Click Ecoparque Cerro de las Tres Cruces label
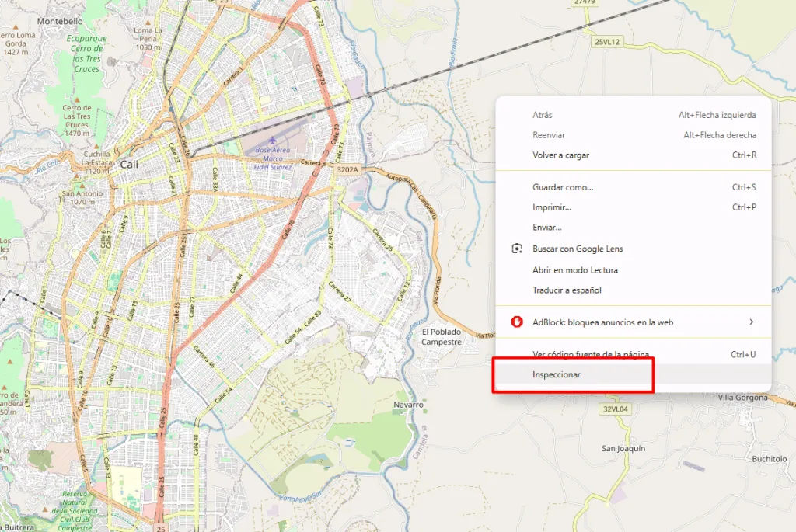796x532 pixels. 87,54
